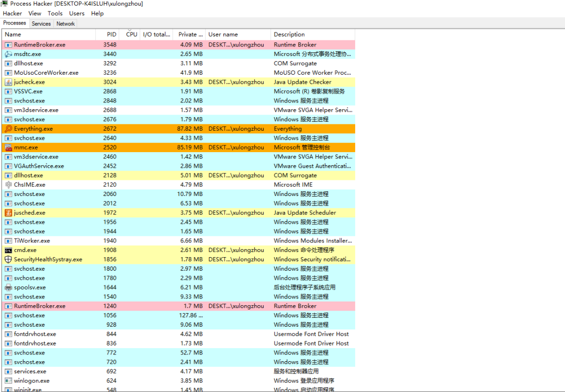Open the Hacker menu
The image size is (565, 392).
coord(12,13)
